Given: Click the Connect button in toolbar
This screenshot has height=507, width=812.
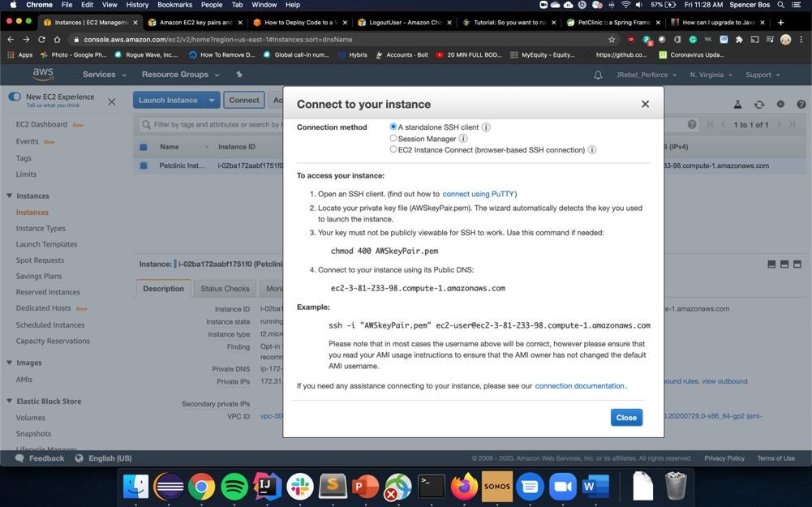Looking at the screenshot, I should pos(244,100).
